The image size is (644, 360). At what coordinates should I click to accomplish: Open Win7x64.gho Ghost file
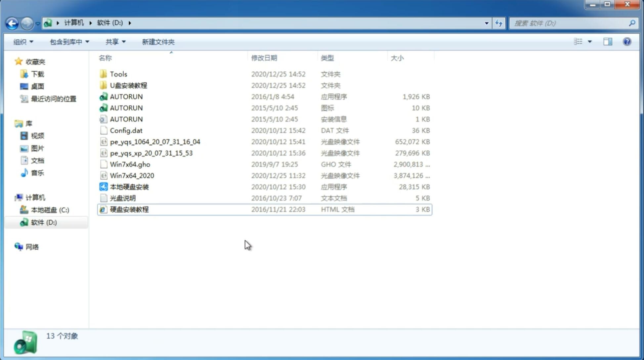point(130,164)
